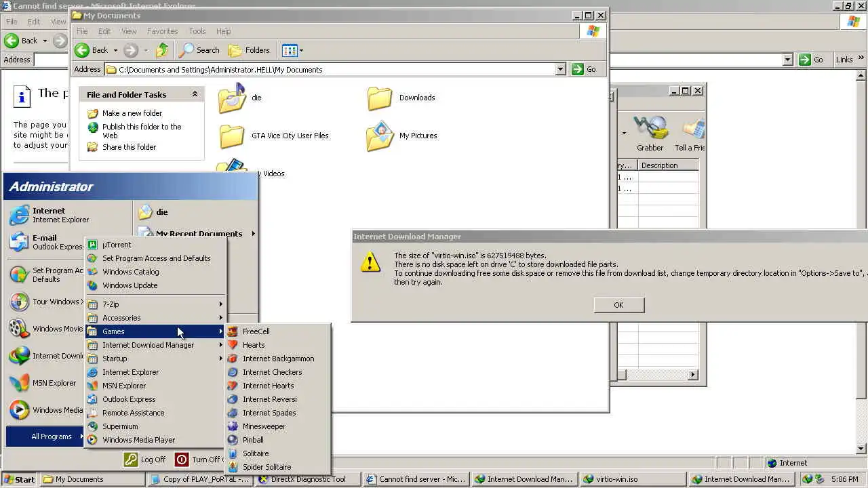The height and width of the screenshot is (488, 868).
Task: Open address bar dropdown in My Documents
Action: coord(560,69)
